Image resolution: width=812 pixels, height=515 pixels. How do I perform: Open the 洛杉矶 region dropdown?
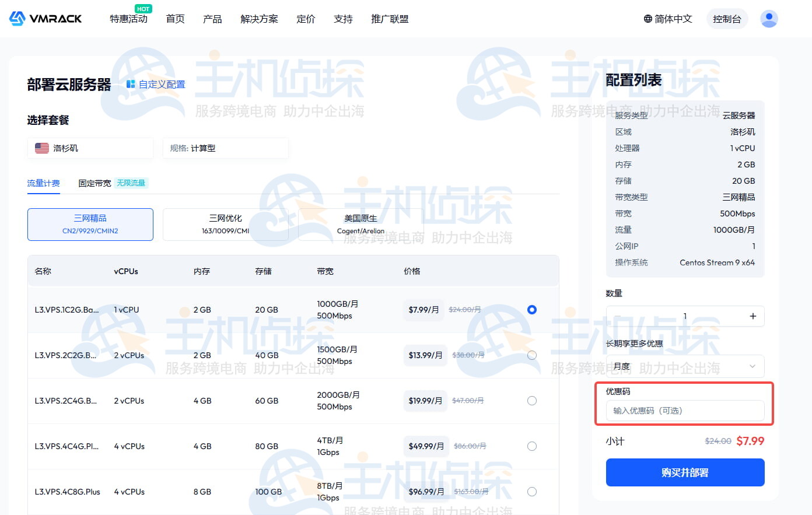[x=90, y=148]
